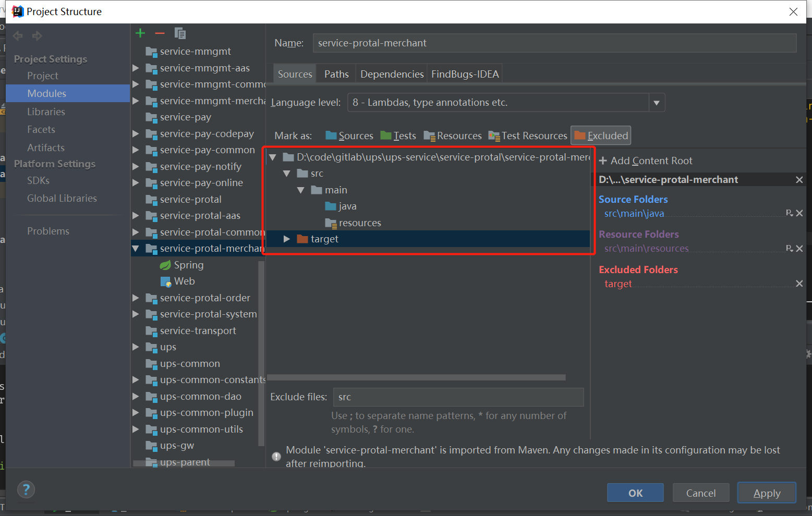812x516 pixels.
Task: Toggle the Excluded mark button
Action: [601, 136]
